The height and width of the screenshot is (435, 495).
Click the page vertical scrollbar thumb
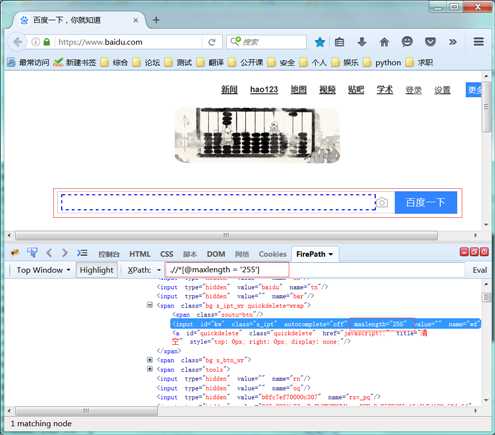pyautogui.click(x=486, y=107)
